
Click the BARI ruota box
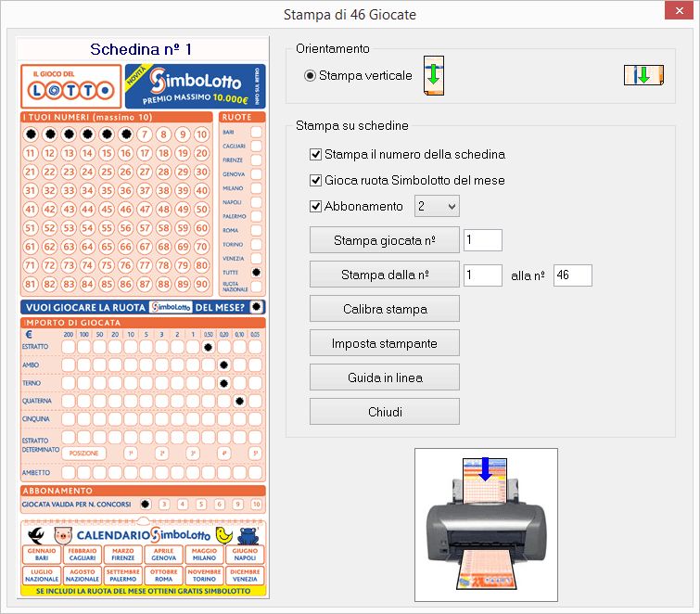[x=256, y=132]
